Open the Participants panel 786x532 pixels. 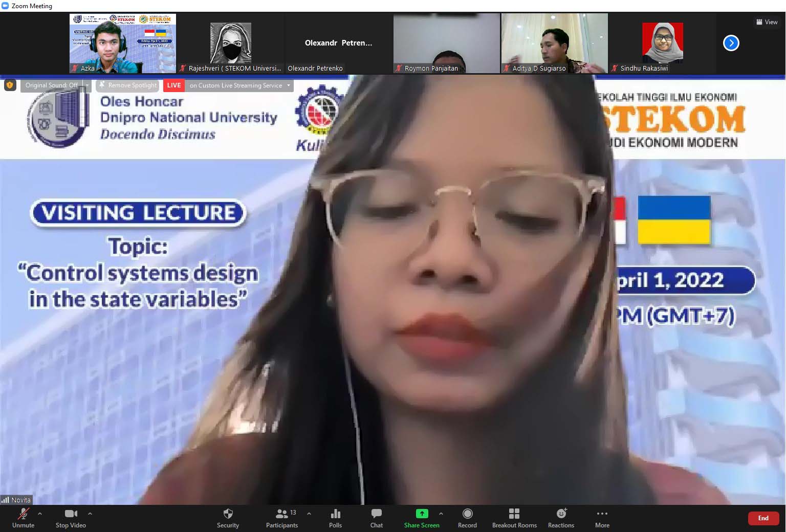[282, 518]
